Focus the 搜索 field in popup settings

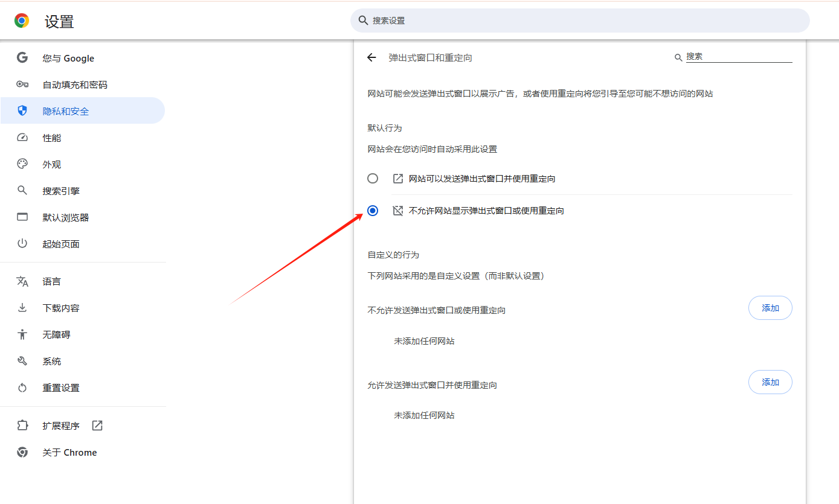click(739, 57)
